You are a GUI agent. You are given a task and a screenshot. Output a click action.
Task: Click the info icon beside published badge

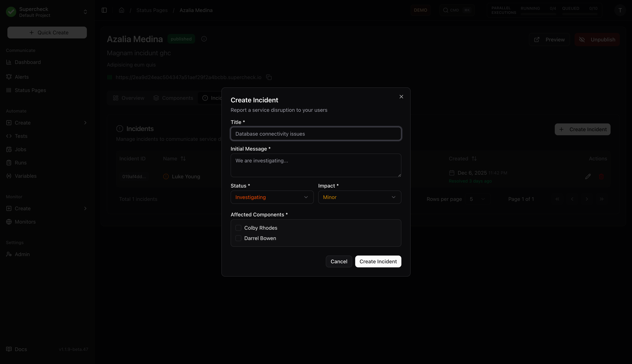pos(204,39)
